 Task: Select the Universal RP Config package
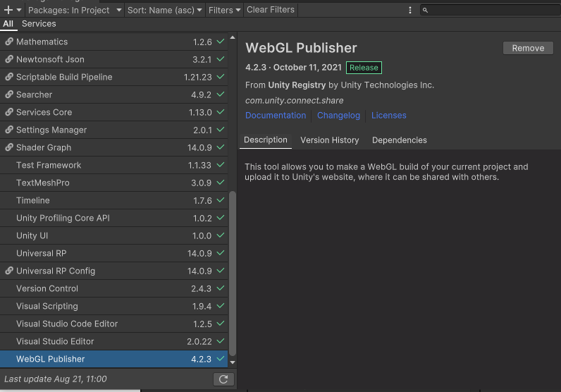click(x=113, y=271)
